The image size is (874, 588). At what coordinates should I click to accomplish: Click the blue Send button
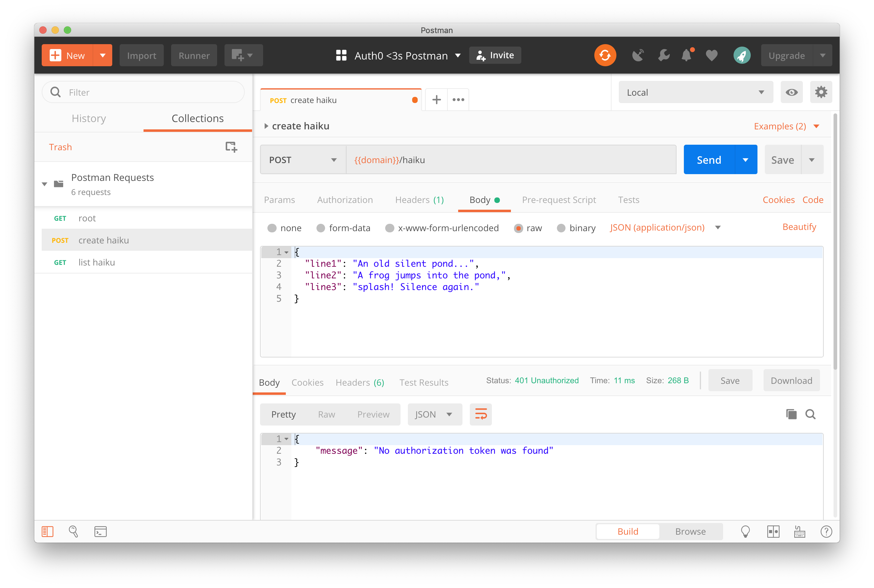click(709, 160)
